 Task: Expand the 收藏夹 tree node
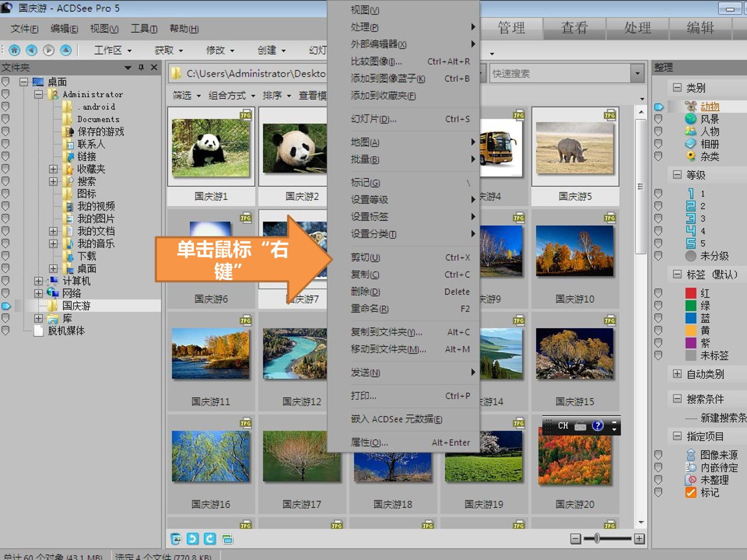click(x=53, y=169)
